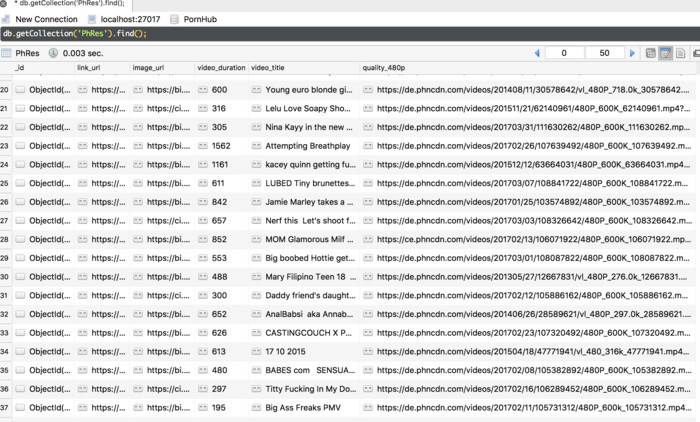Go to previous page with left arrow
This screenshot has height=422, width=700.
pos(537,53)
